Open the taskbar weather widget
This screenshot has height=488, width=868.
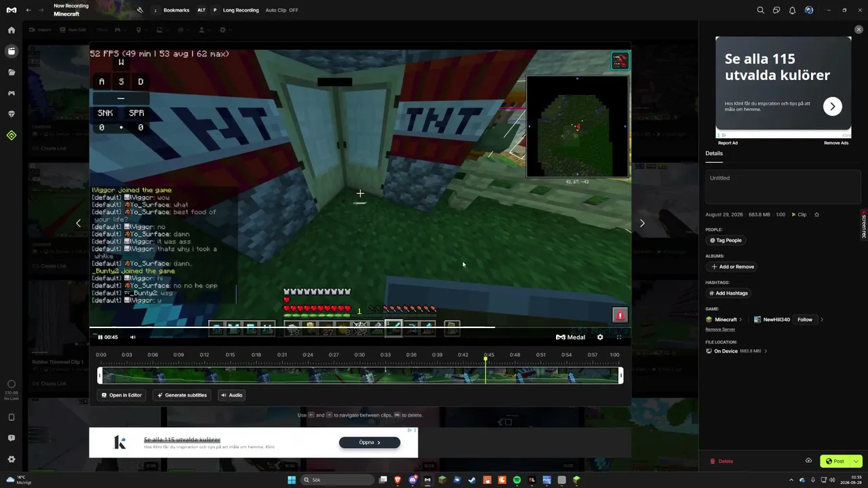tap(18, 480)
